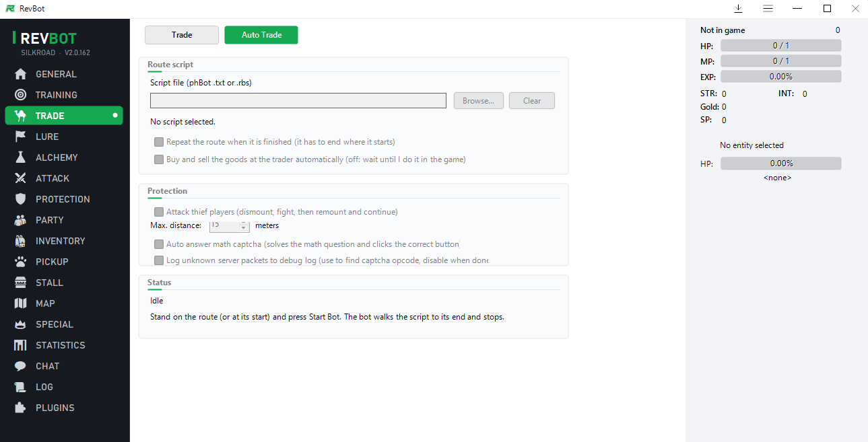Click the 'Status' section heading
868x442 pixels.
159,283
